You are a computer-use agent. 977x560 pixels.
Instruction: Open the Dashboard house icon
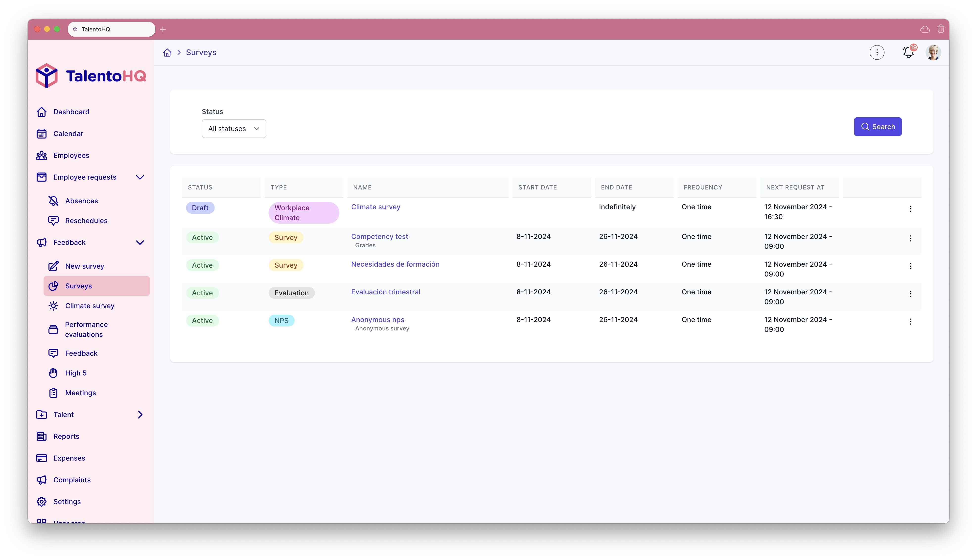(x=42, y=112)
